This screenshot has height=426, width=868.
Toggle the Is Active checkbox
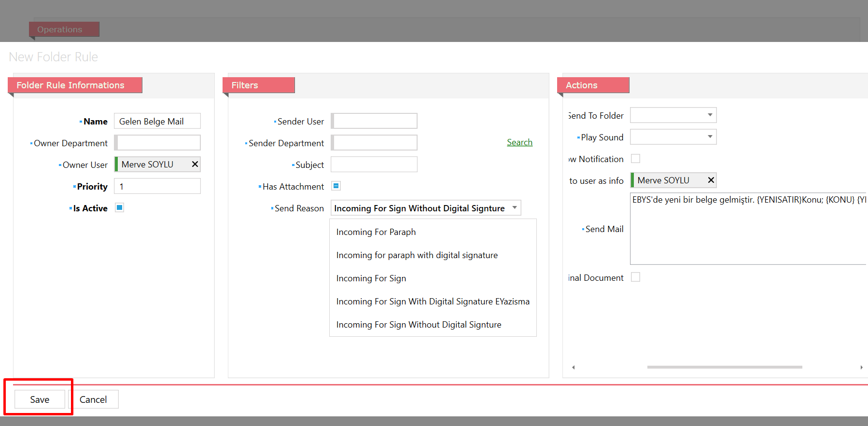120,208
